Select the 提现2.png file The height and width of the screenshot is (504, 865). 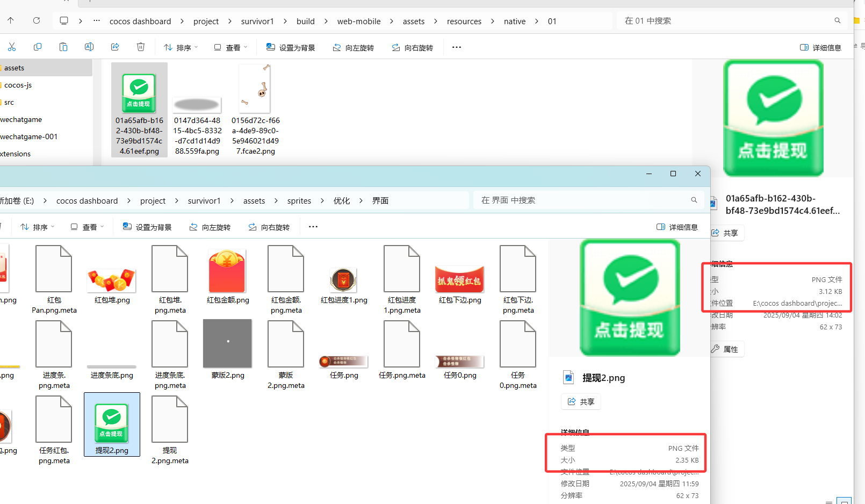(112, 424)
